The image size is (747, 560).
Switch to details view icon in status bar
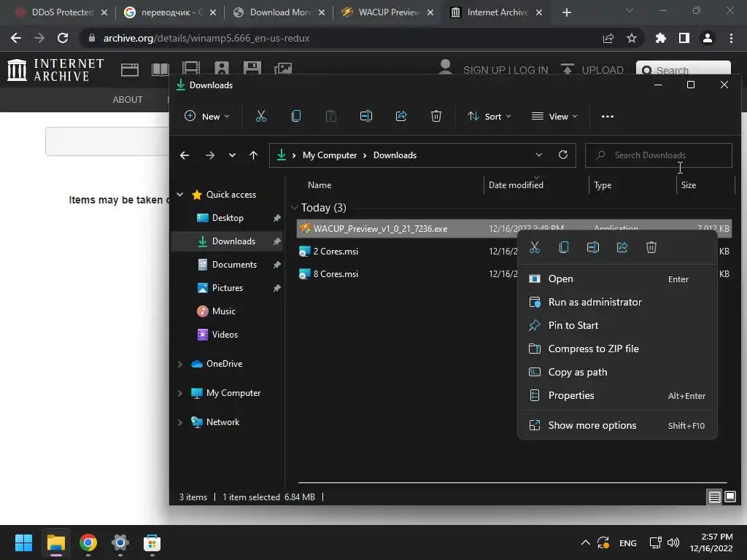pyautogui.click(x=715, y=497)
